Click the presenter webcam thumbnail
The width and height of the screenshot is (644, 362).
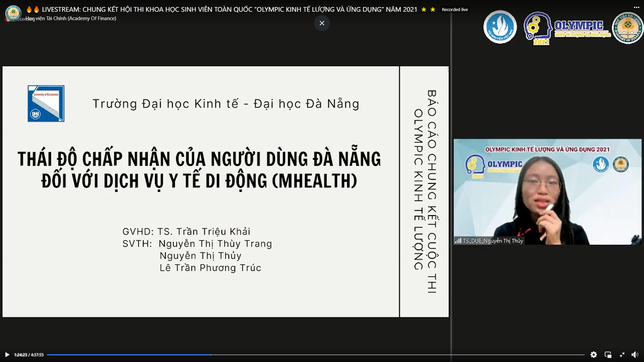[547, 192]
